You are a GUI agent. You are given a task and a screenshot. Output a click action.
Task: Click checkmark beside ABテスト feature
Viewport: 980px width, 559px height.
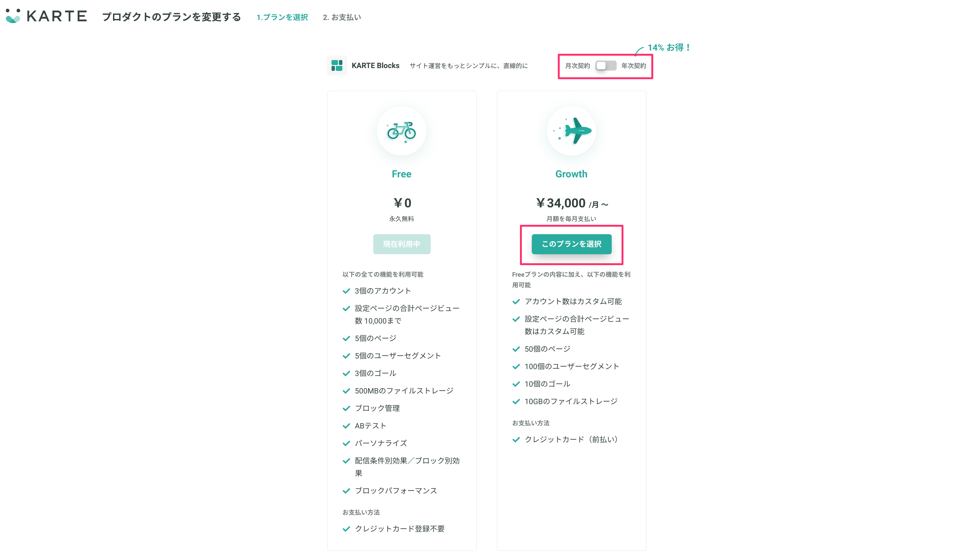click(x=346, y=426)
